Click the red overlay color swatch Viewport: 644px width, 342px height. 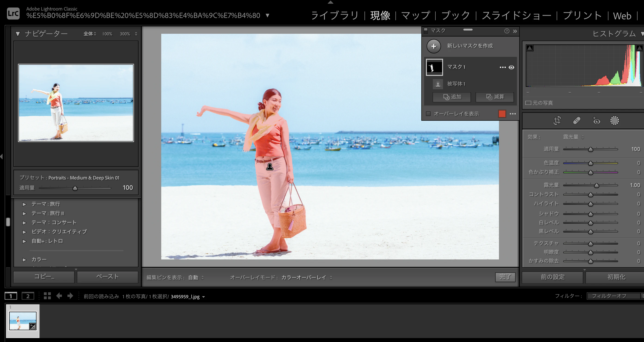pos(502,114)
